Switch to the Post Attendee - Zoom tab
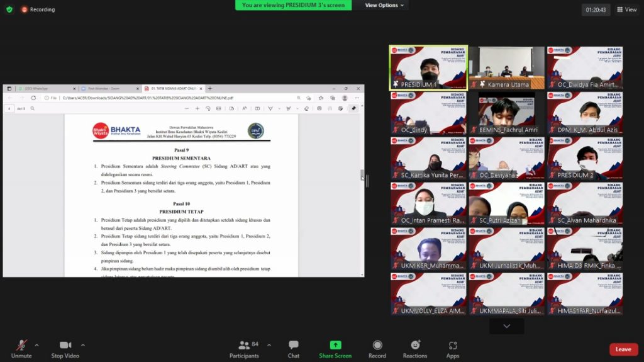 [x=108, y=89]
